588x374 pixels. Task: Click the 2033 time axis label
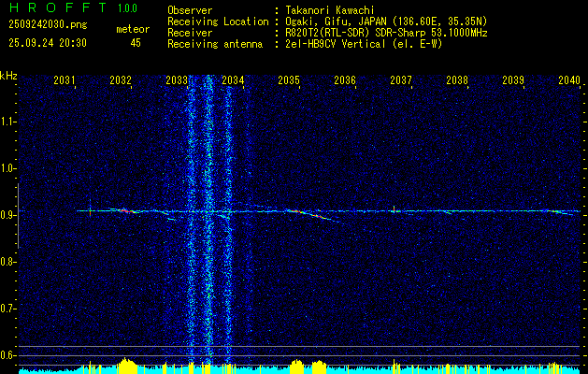pos(177,80)
